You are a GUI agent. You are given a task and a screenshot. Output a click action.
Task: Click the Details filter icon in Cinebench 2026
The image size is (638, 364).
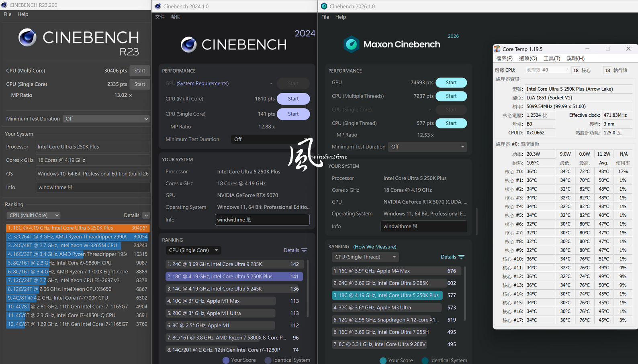click(x=461, y=257)
